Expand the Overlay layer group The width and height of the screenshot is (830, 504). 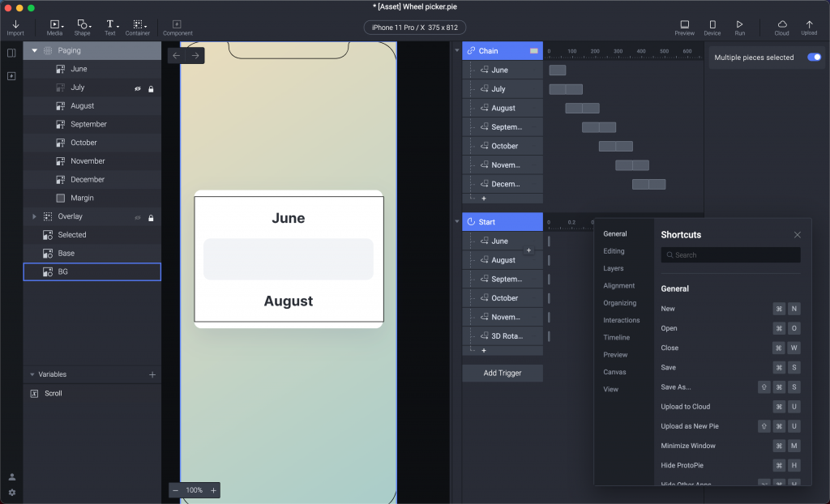(x=34, y=216)
